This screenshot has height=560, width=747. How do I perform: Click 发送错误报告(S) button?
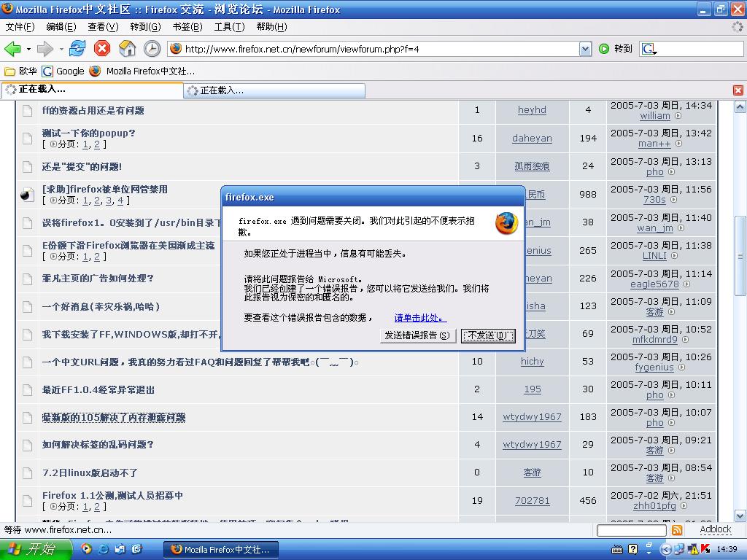pyautogui.click(x=418, y=335)
